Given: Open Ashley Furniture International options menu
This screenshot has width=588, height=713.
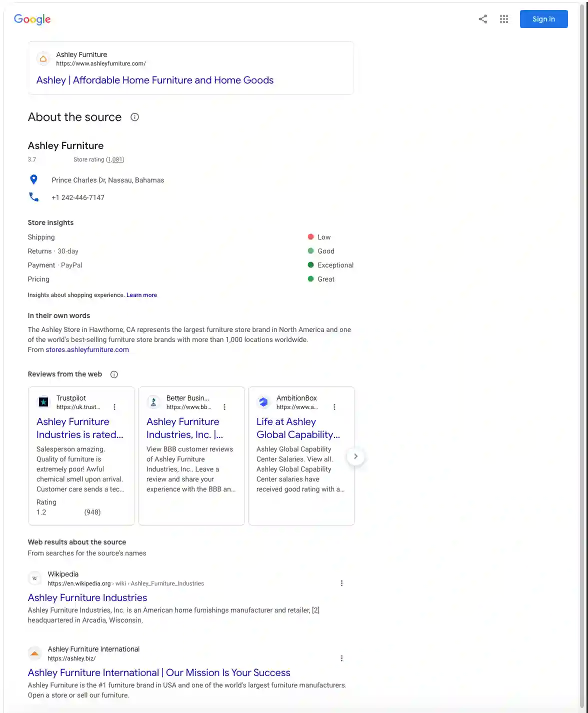Looking at the screenshot, I should click(341, 658).
